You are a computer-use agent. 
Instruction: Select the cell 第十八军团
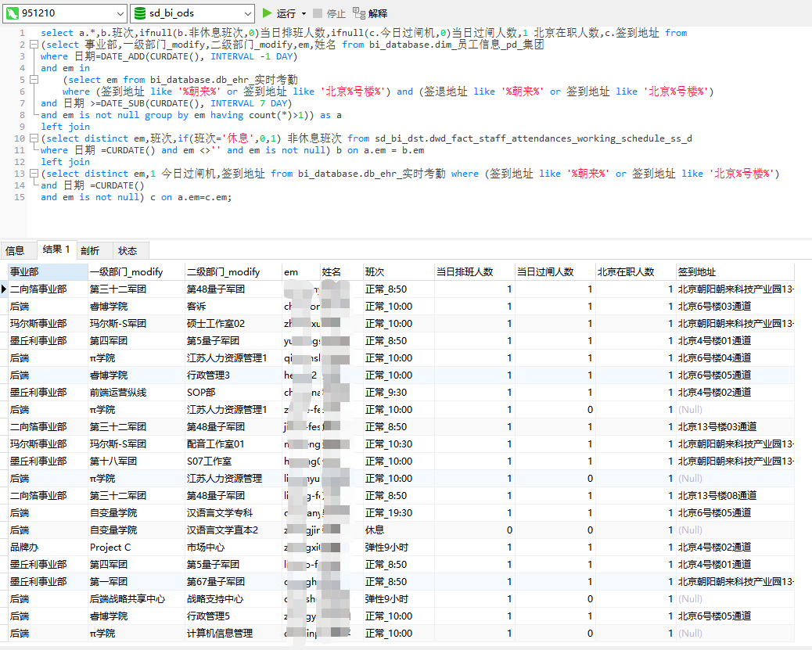136,461
